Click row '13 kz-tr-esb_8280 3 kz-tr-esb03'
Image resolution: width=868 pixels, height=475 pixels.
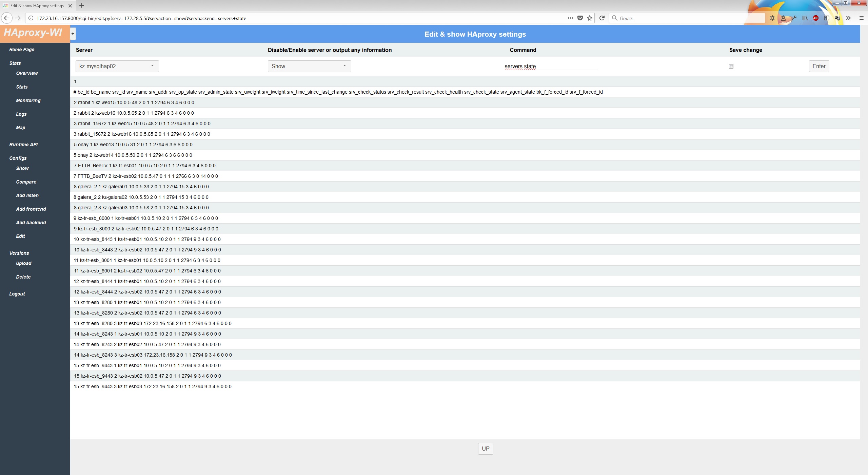tap(465, 323)
